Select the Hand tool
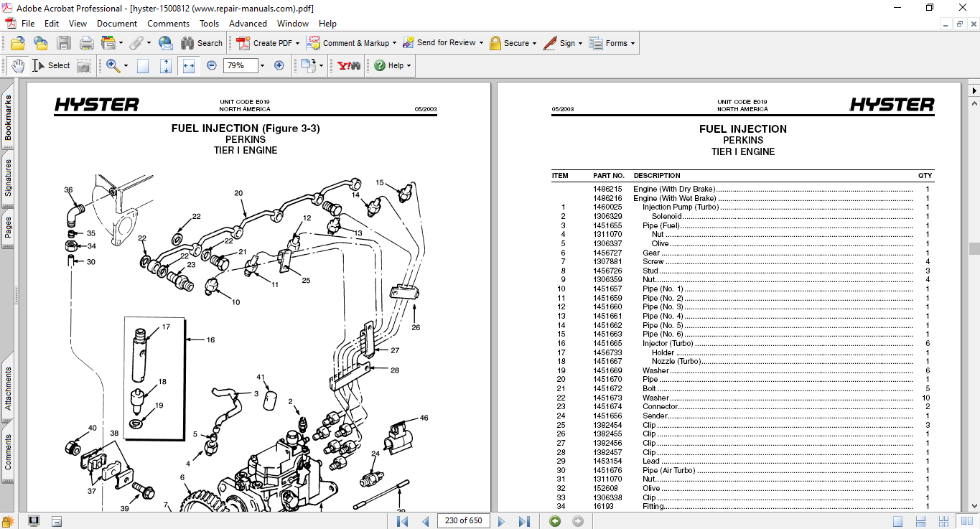This screenshot has height=529, width=980. coord(18,65)
